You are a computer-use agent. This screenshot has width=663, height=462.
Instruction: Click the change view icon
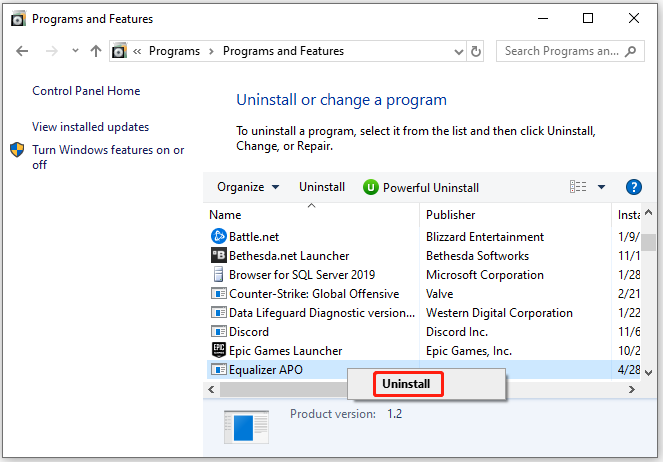(x=578, y=187)
